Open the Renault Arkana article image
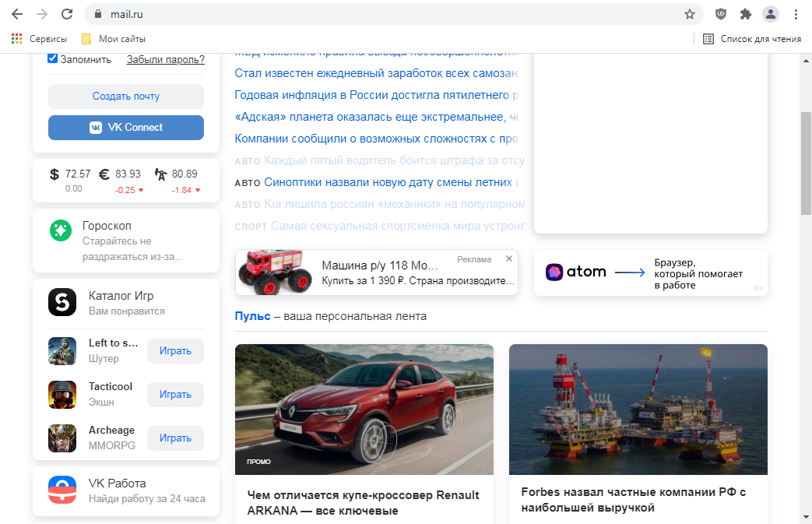Image resolution: width=812 pixels, height=524 pixels. click(x=364, y=409)
